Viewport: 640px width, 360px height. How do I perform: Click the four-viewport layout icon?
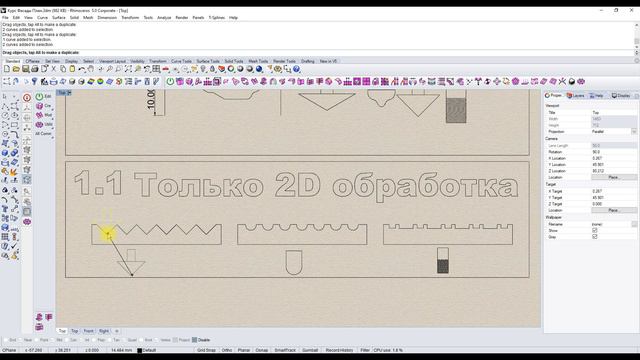click(x=156, y=69)
